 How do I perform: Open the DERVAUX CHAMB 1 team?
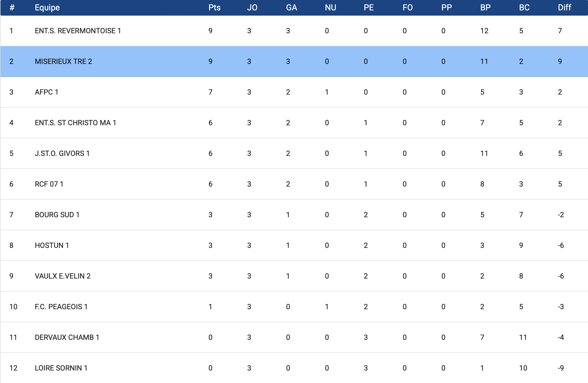(67, 337)
